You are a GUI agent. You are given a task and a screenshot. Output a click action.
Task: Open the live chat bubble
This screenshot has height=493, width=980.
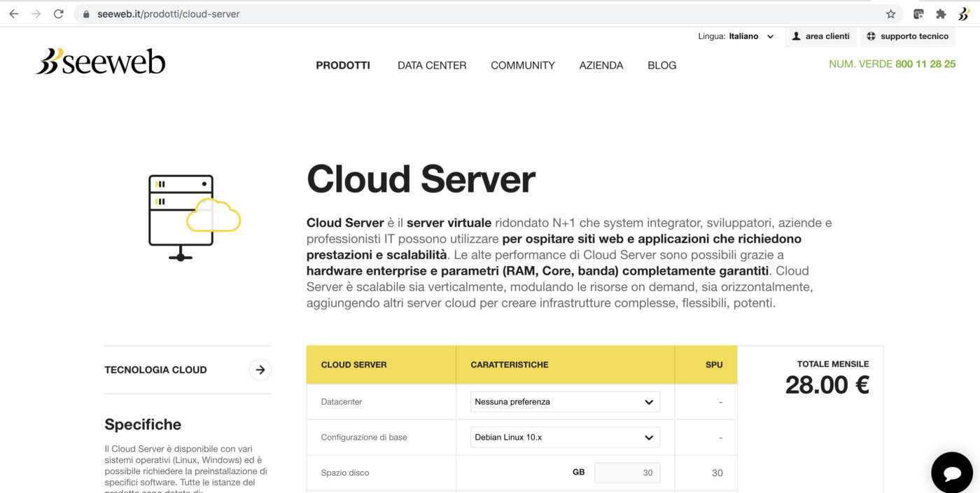pyautogui.click(x=951, y=473)
